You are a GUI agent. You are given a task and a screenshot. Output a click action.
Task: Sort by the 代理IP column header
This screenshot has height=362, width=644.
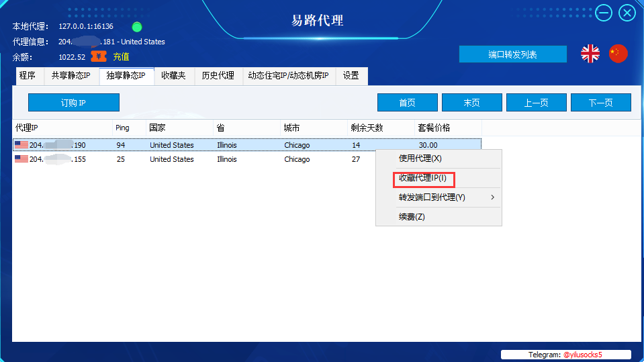pyautogui.click(x=62, y=128)
